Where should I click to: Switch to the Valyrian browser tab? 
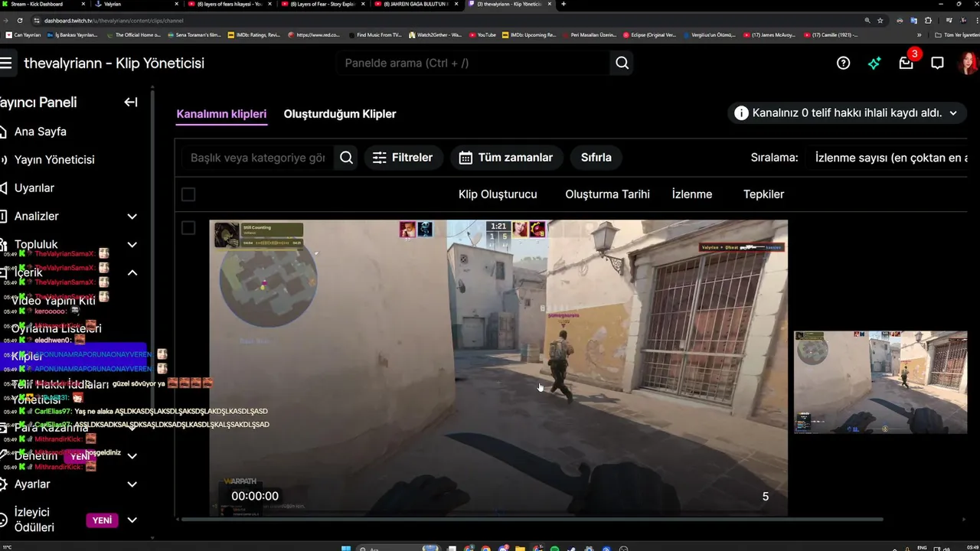pyautogui.click(x=138, y=4)
